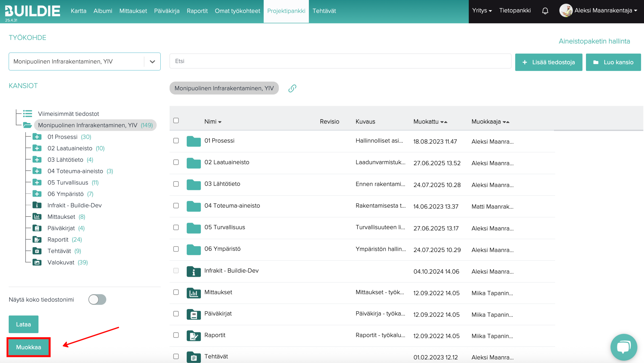Expand 01 Prosessi folder in tree
The width and height of the screenshot is (644, 363).
tap(37, 137)
